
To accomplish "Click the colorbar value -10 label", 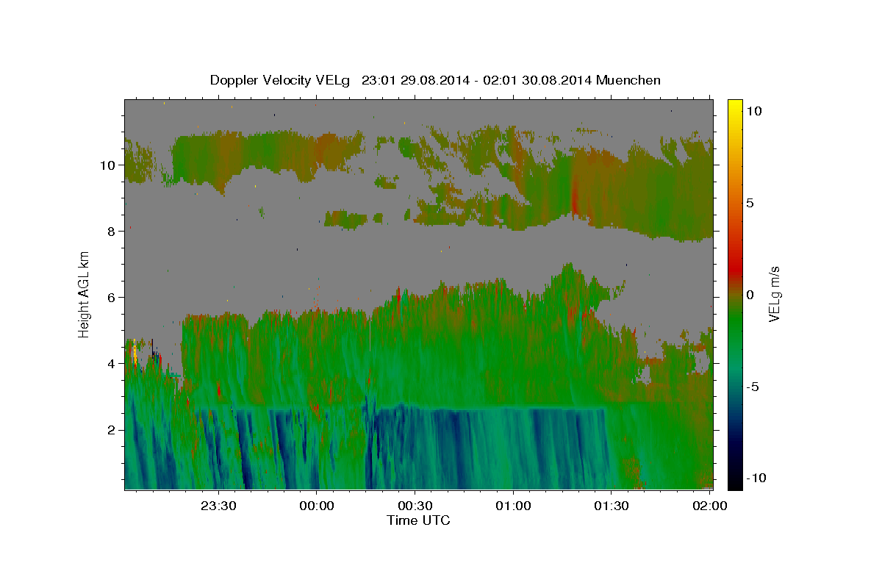I will pos(755,478).
